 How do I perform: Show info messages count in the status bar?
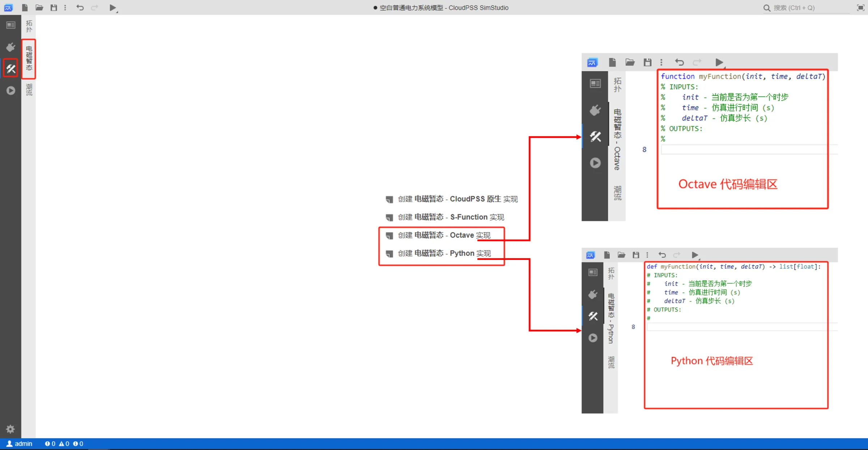pos(78,444)
